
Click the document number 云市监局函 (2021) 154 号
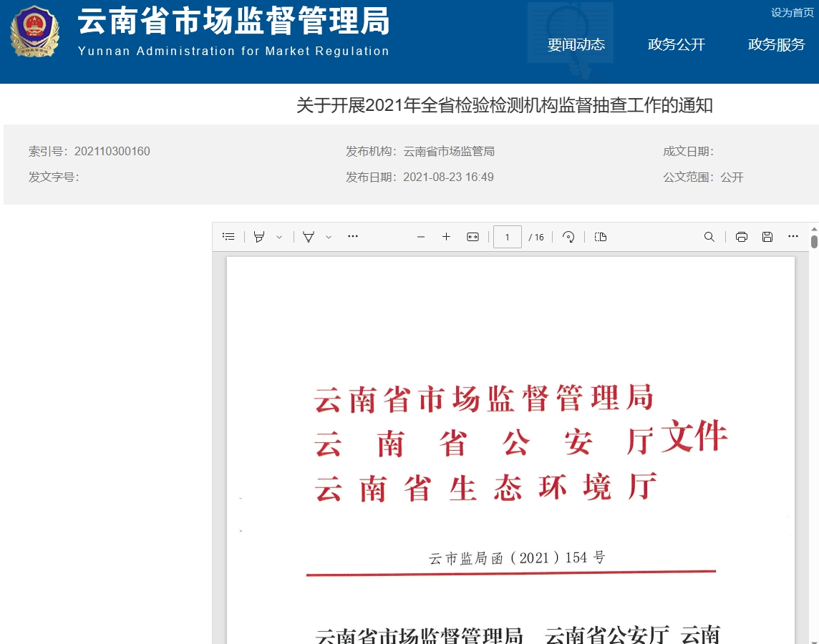[x=517, y=558]
